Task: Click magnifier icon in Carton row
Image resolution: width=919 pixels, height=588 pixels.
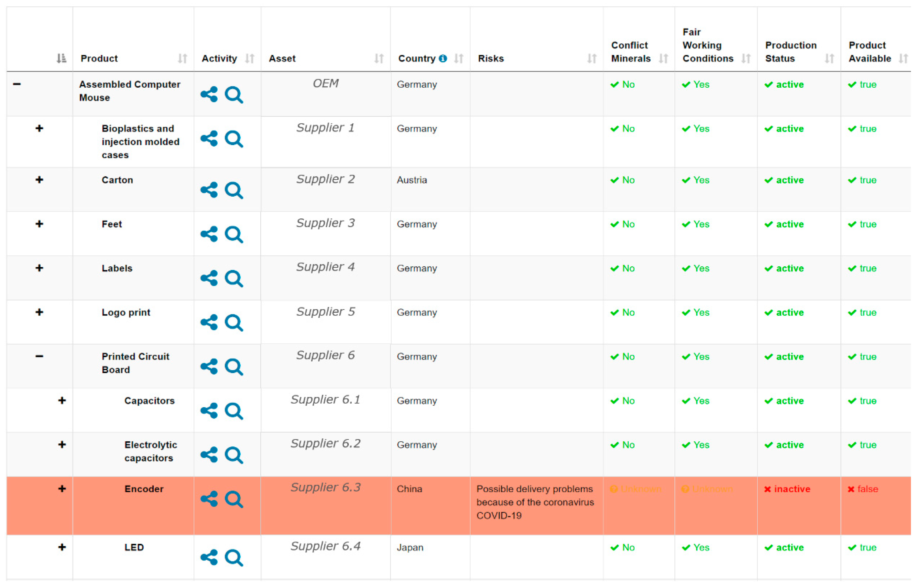Action: [x=234, y=190]
